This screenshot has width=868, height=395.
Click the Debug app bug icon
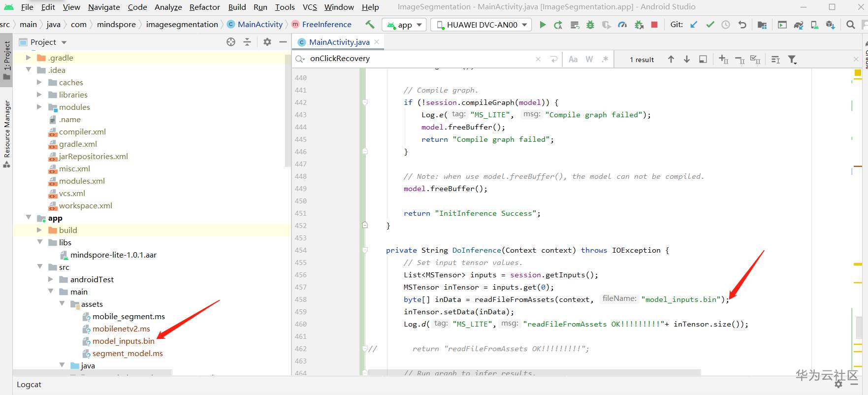[590, 25]
